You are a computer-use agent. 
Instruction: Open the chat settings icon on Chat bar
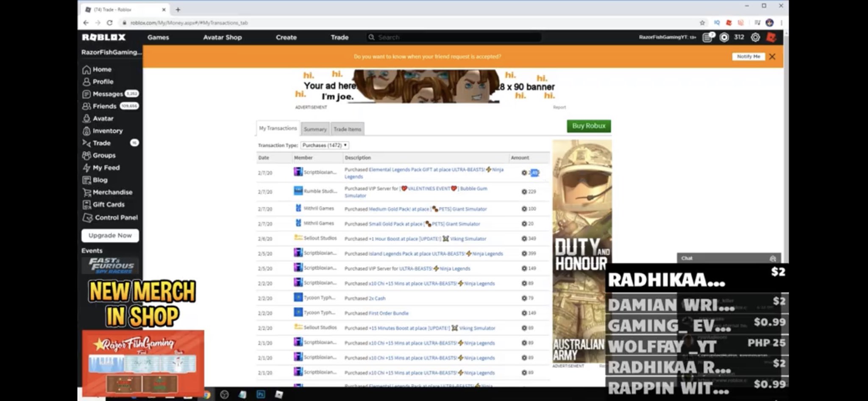pyautogui.click(x=772, y=258)
